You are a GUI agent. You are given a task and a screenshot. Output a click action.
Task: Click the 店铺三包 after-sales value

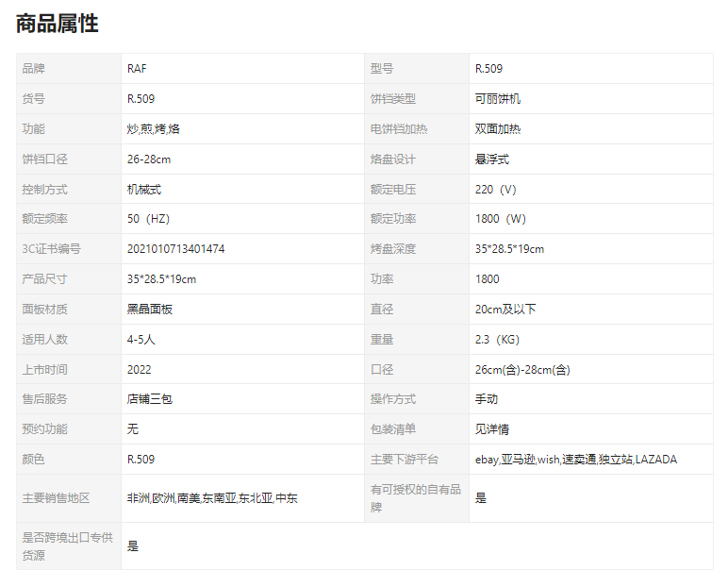(150, 399)
